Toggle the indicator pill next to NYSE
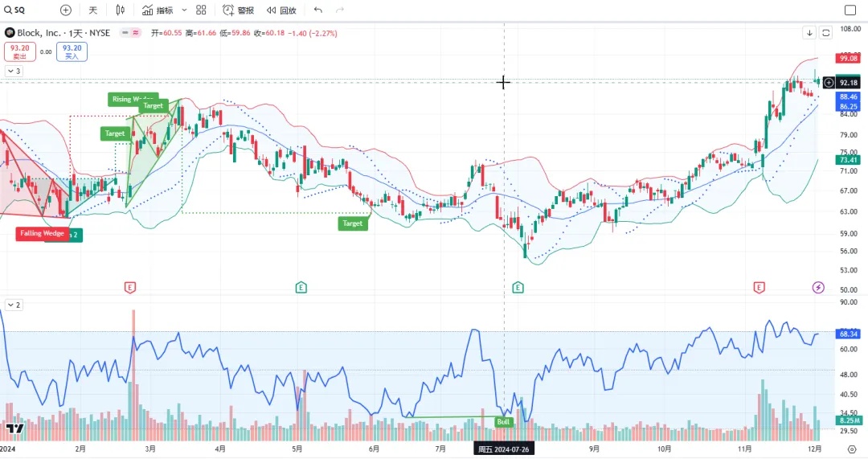Viewport: 868px width, 459px height. tap(130, 33)
